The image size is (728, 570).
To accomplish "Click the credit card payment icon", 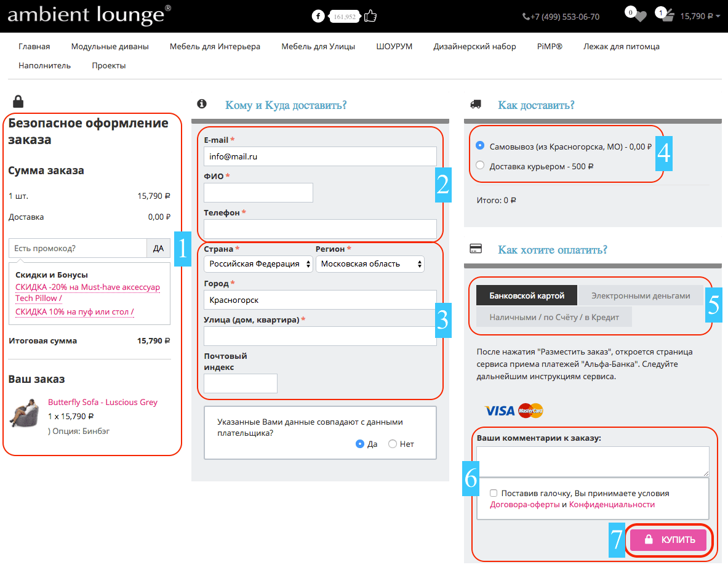I will [476, 249].
